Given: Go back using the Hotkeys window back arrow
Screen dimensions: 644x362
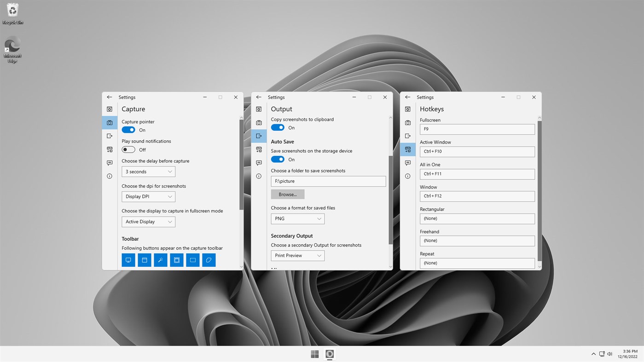Looking at the screenshot, I should coord(407,97).
